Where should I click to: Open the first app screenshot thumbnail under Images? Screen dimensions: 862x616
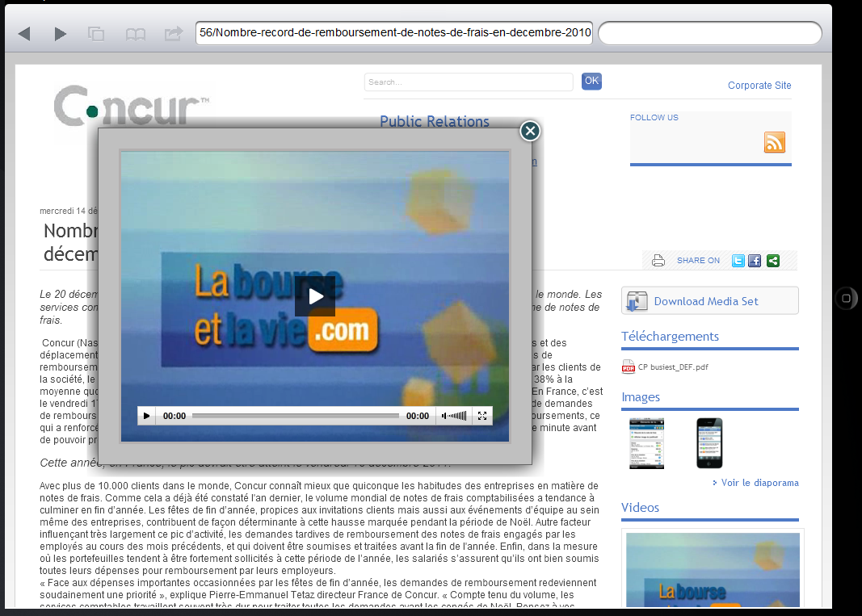point(646,443)
